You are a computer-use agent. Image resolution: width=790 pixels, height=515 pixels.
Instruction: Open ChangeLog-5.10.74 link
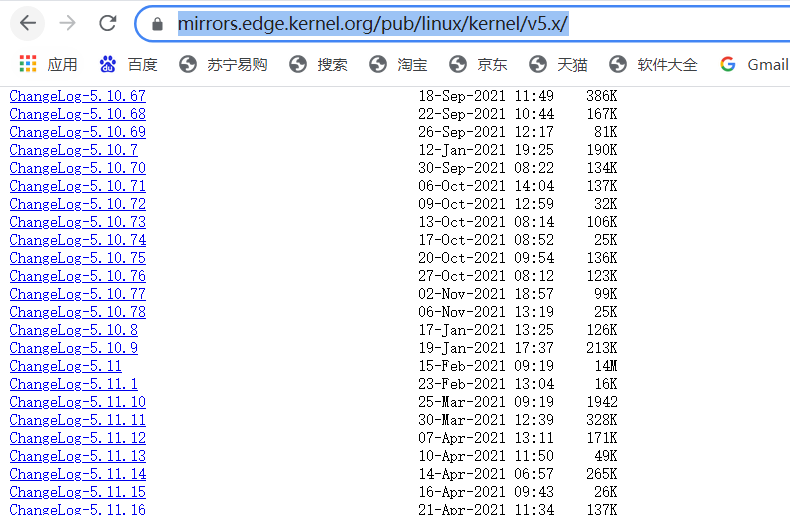click(78, 240)
